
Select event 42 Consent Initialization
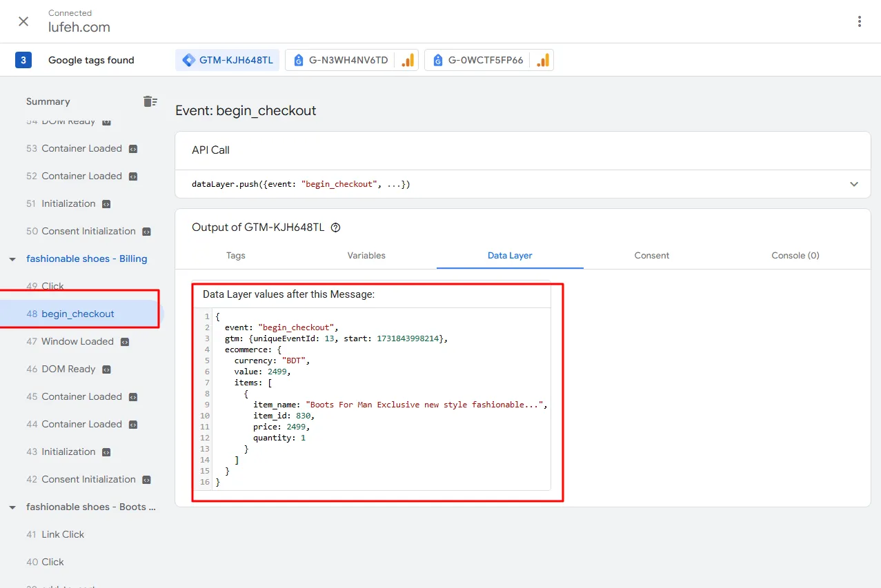[81, 479]
